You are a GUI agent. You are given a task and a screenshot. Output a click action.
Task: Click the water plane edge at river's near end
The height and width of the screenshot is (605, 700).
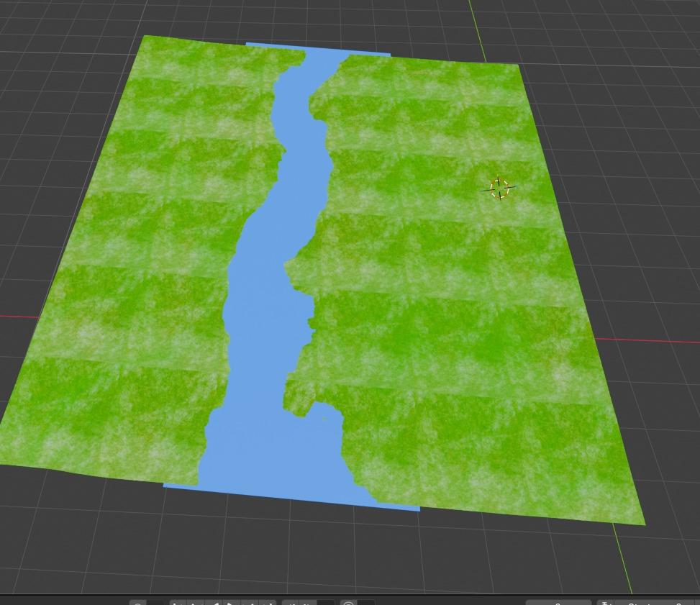[x=288, y=496]
